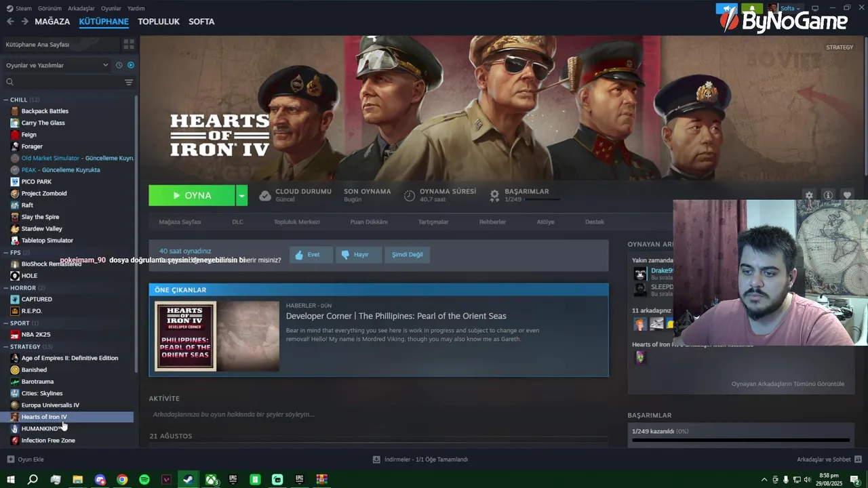Select NBA 2K25 in the library
This screenshot has width=868, height=488.
click(36, 335)
